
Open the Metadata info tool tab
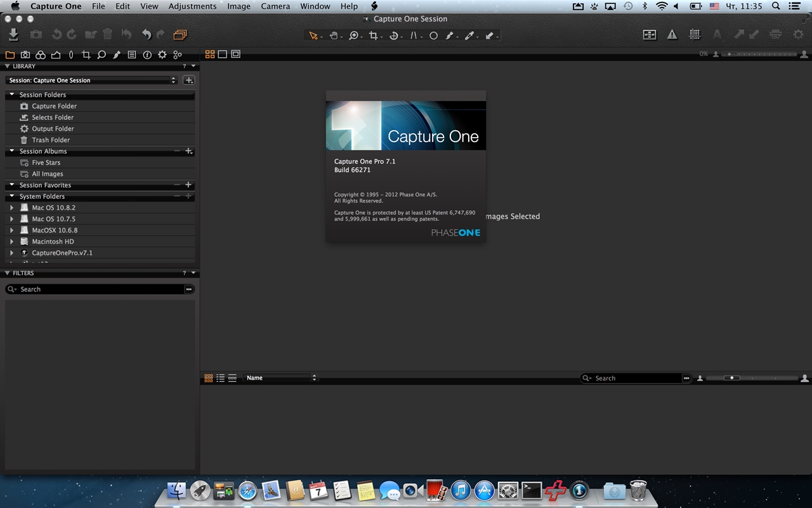pos(147,55)
